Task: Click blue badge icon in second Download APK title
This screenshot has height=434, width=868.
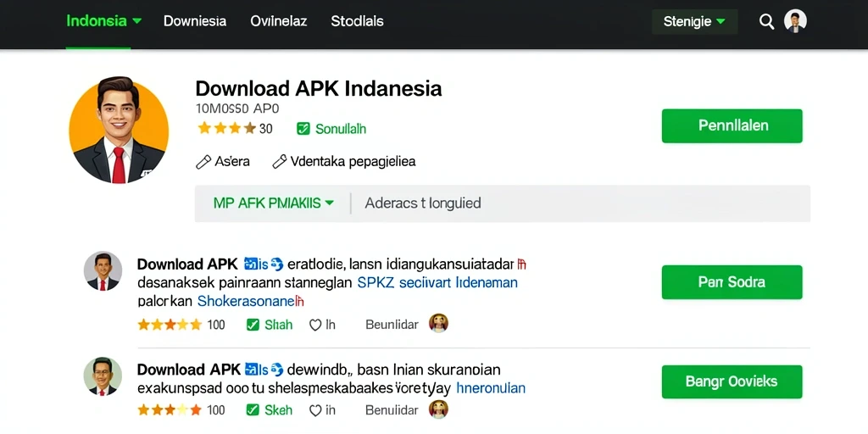Action: [264, 370]
